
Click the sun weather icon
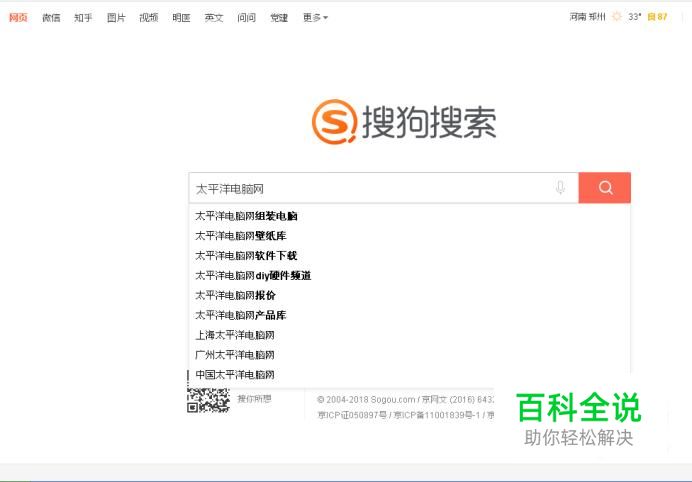(x=617, y=17)
